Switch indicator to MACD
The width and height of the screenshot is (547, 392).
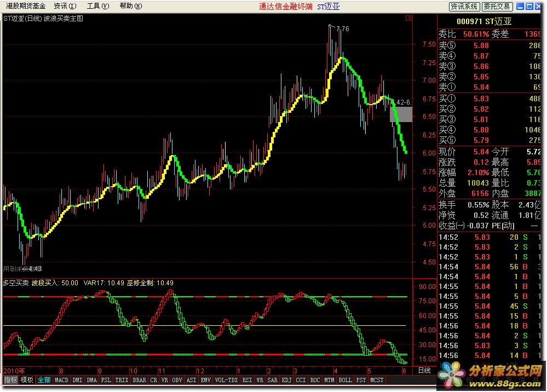(x=61, y=380)
